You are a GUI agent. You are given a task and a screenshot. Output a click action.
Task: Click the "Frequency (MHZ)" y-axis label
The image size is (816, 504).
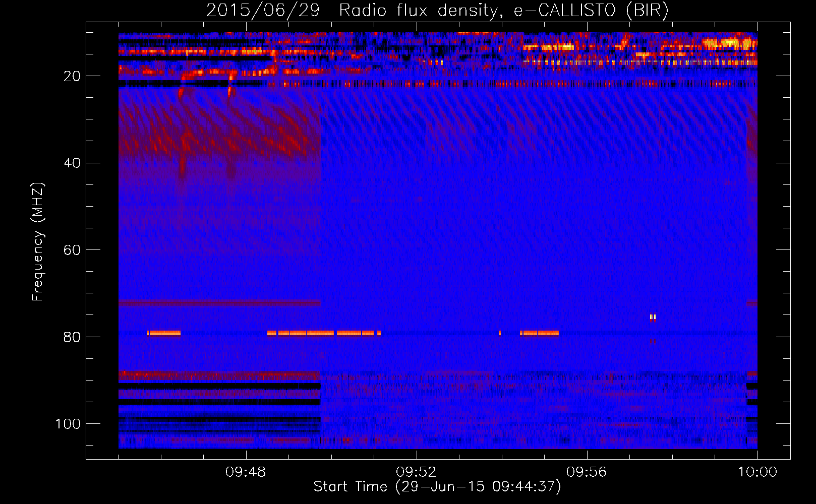[38, 242]
